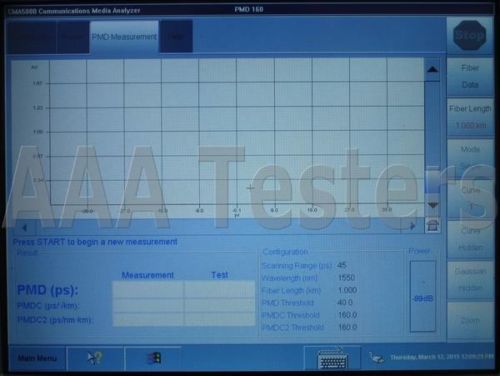Click the context help question-mark icon
The image size is (500, 376).
pyautogui.click(x=95, y=358)
